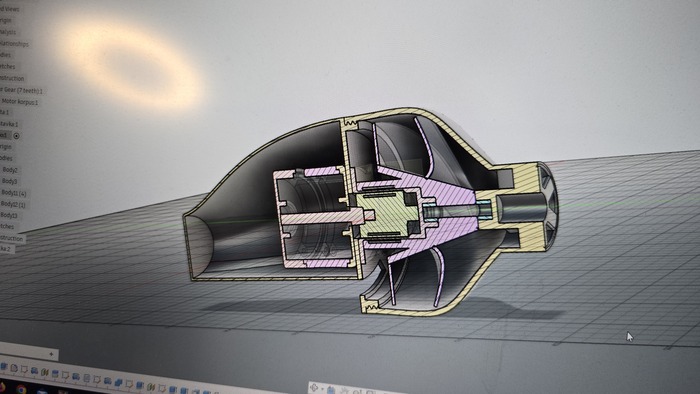Select 'Body12 (1)' in the browser tree
This screenshot has height=394, width=700.
(x=13, y=204)
